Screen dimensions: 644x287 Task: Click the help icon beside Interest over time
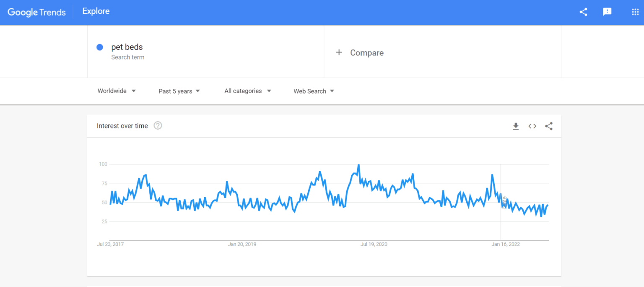coord(158,125)
